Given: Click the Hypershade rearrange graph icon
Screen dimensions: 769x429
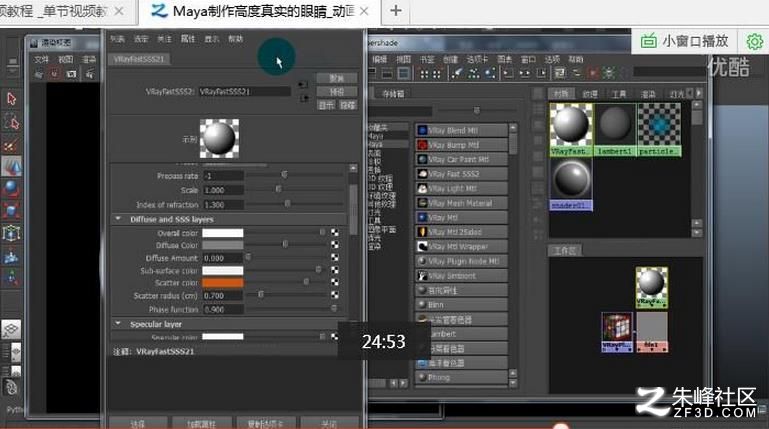Looking at the screenshot, I should (x=474, y=74).
